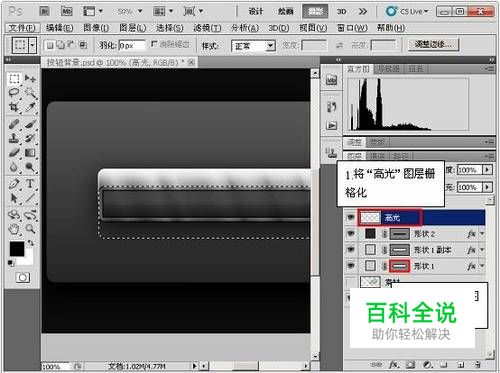This screenshot has height=373, width=500.
Task: Click the 设计 workspace button
Action: 256,11
